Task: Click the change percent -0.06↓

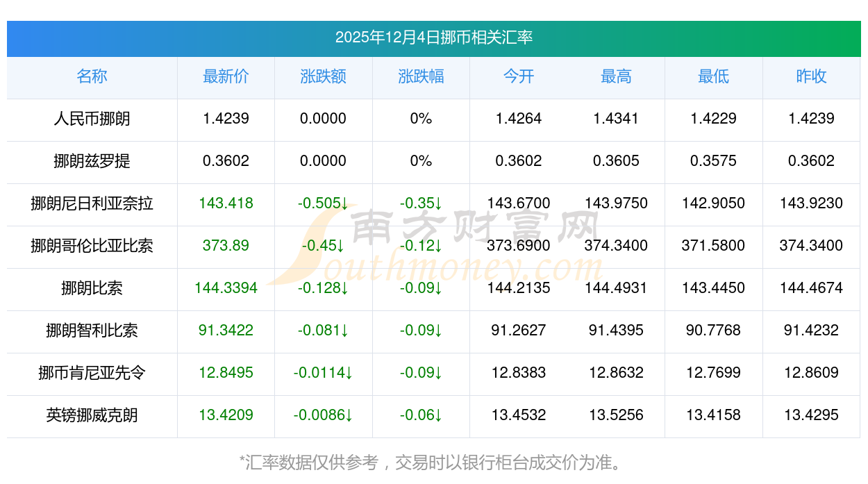Action: click(421, 415)
